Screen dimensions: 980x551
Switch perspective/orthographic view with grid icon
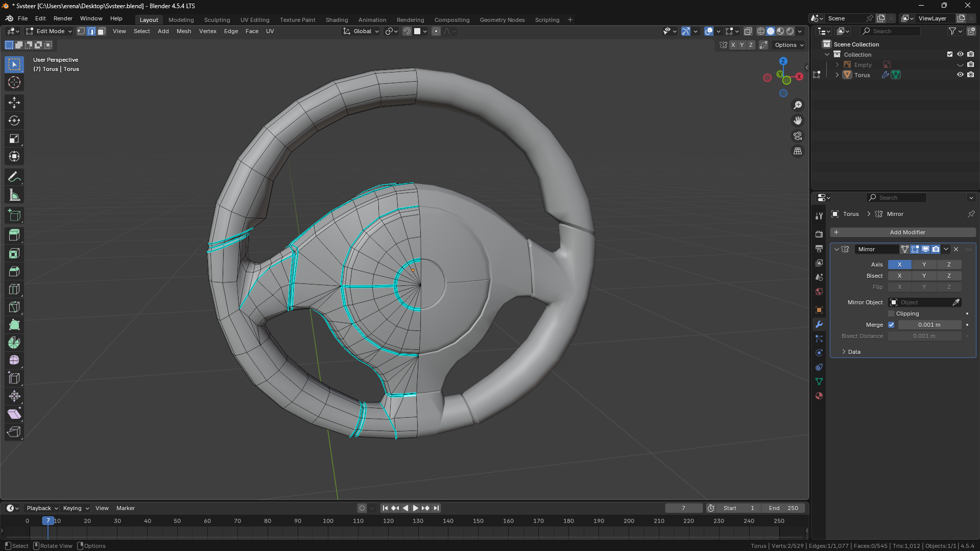(x=798, y=151)
